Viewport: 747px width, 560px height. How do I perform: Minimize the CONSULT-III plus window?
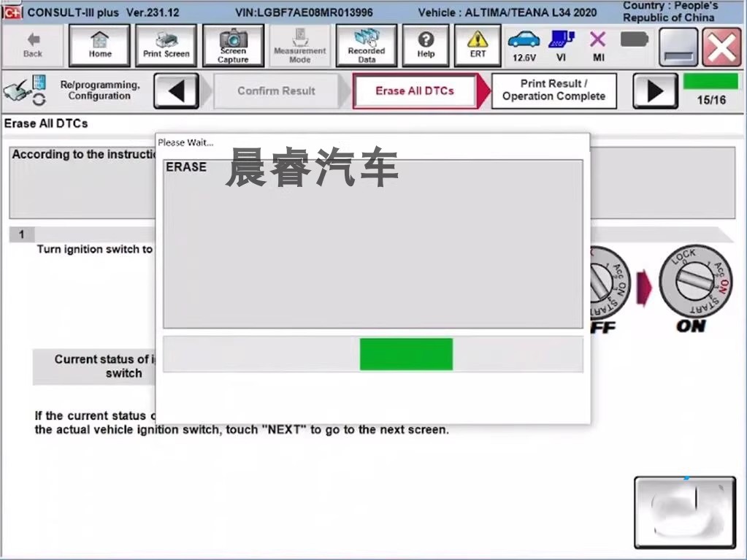click(x=678, y=47)
